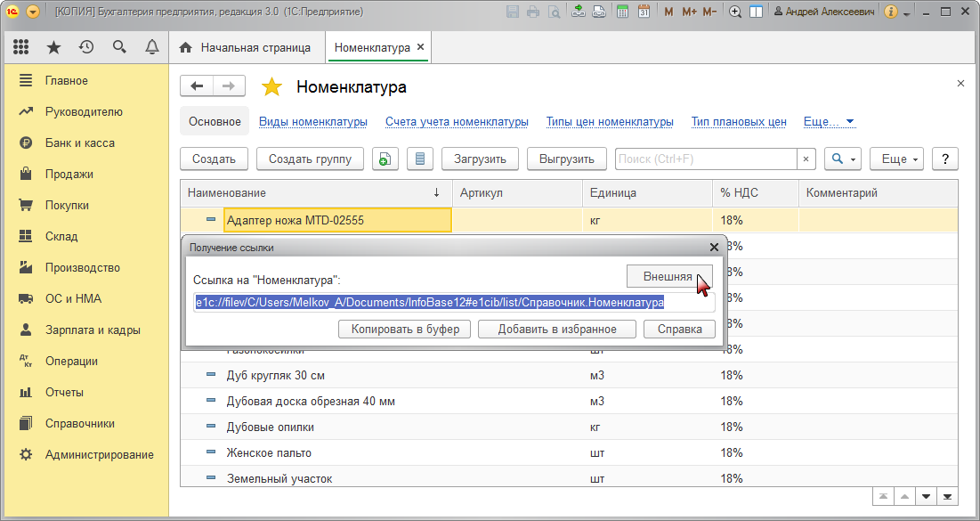The height and width of the screenshot is (521, 980).
Task: Click the global search magnifier icon
Action: point(119,47)
